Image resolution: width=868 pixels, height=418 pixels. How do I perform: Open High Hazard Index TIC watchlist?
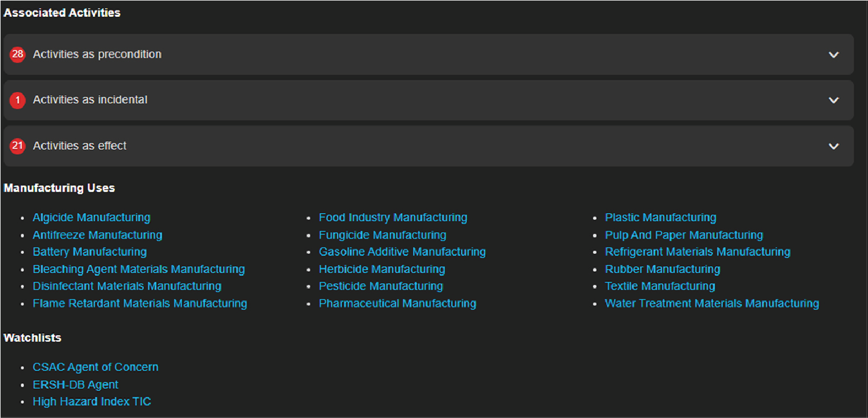coord(92,401)
